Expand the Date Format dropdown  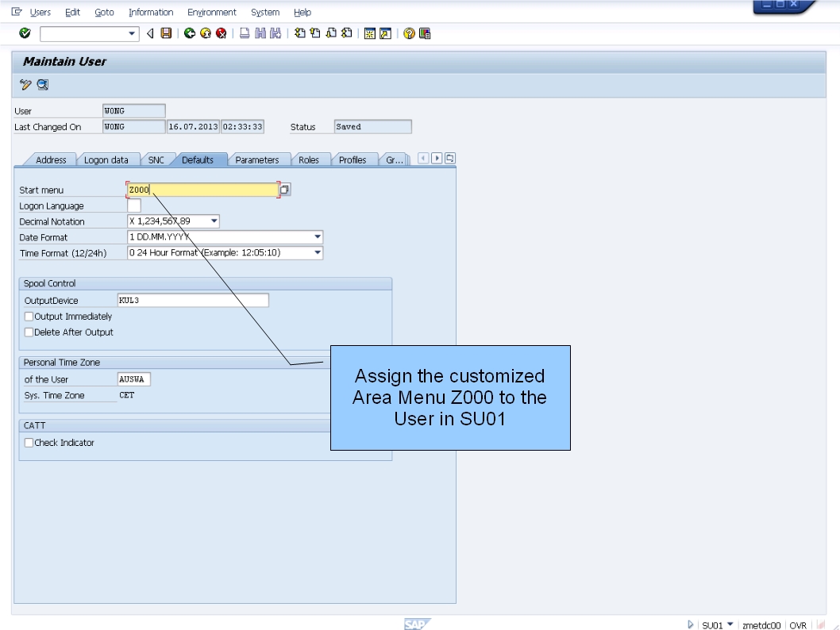tap(317, 236)
